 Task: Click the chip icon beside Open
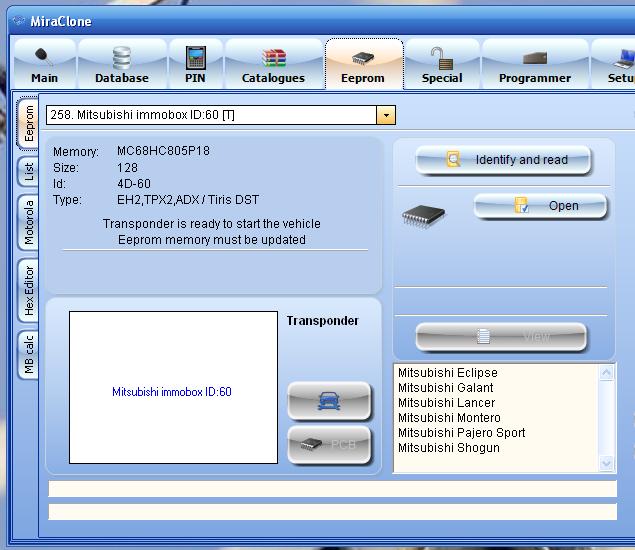pyautogui.click(x=423, y=216)
